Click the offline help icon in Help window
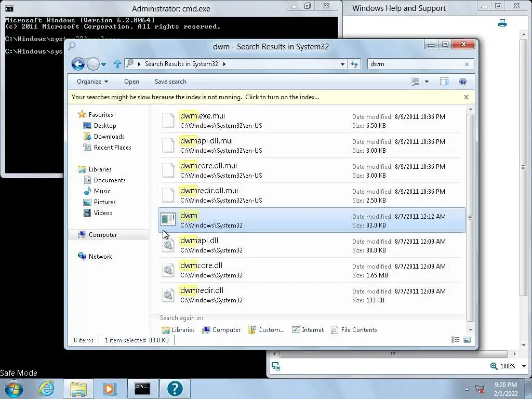Image resolution: width=532 pixels, height=399 pixels. [x=276, y=366]
